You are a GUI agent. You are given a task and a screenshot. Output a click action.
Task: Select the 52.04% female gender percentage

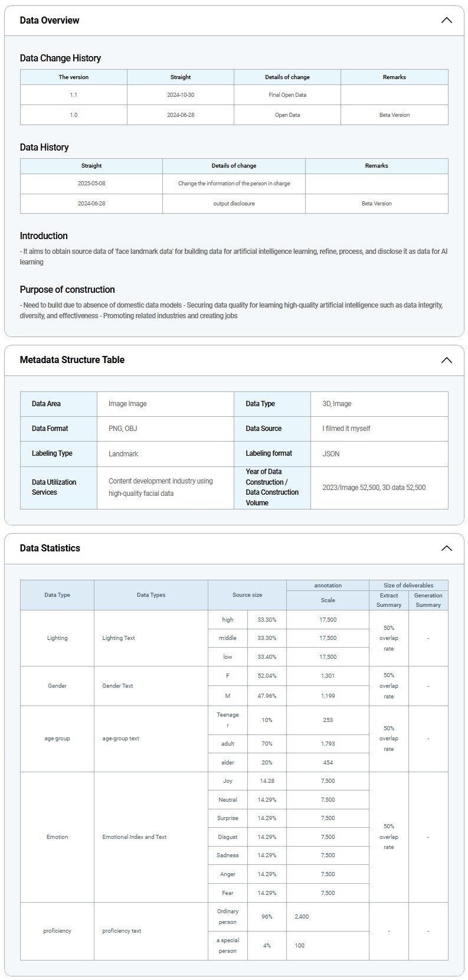(267, 676)
